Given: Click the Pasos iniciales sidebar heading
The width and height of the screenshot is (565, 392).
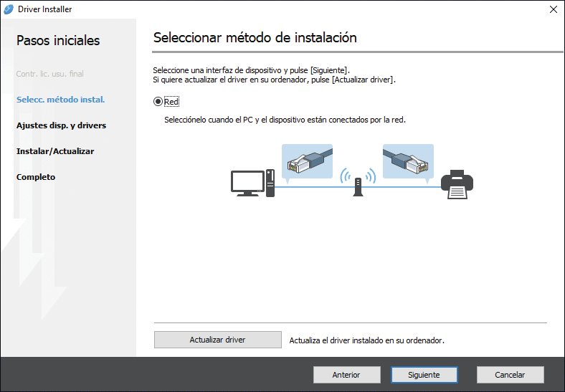Looking at the screenshot, I should coord(58,40).
